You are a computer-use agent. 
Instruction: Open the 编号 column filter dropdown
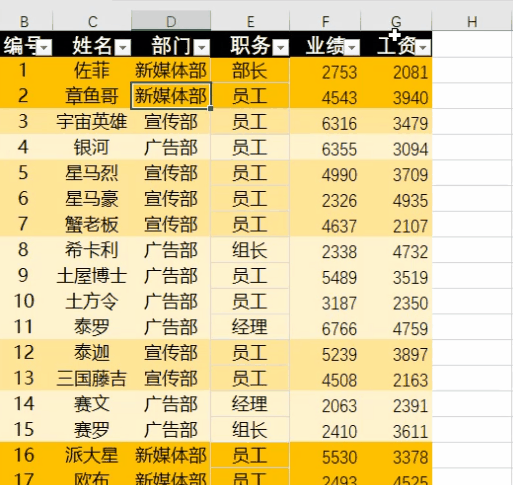(x=44, y=48)
